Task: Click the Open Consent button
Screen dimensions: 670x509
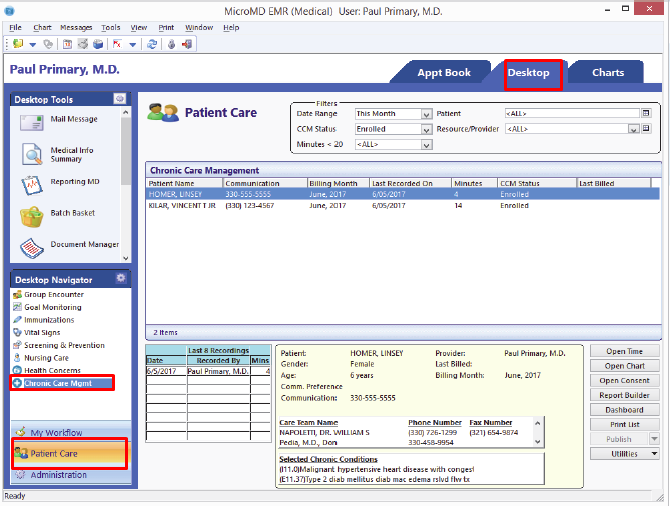Action: pyautogui.click(x=624, y=380)
